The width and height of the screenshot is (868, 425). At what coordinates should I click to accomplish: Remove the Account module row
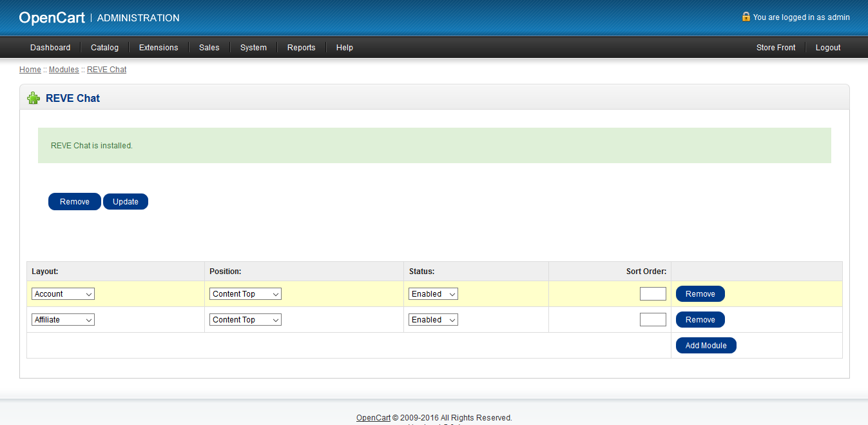point(700,294)
